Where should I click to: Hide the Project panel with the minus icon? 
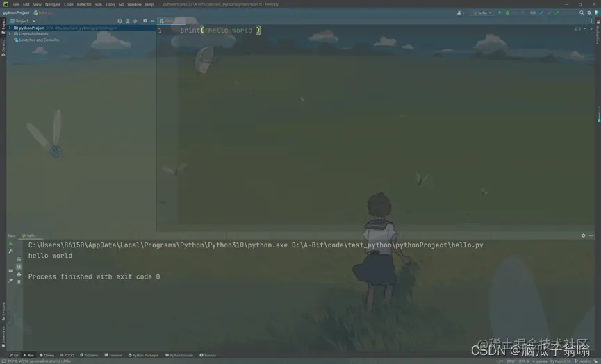pos(153,21)
